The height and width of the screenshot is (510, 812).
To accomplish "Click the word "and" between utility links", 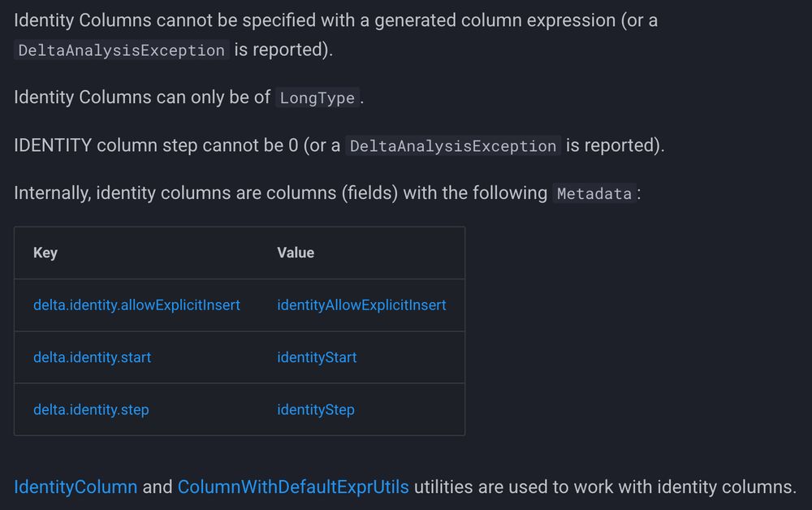I will [x=158, y=487].
